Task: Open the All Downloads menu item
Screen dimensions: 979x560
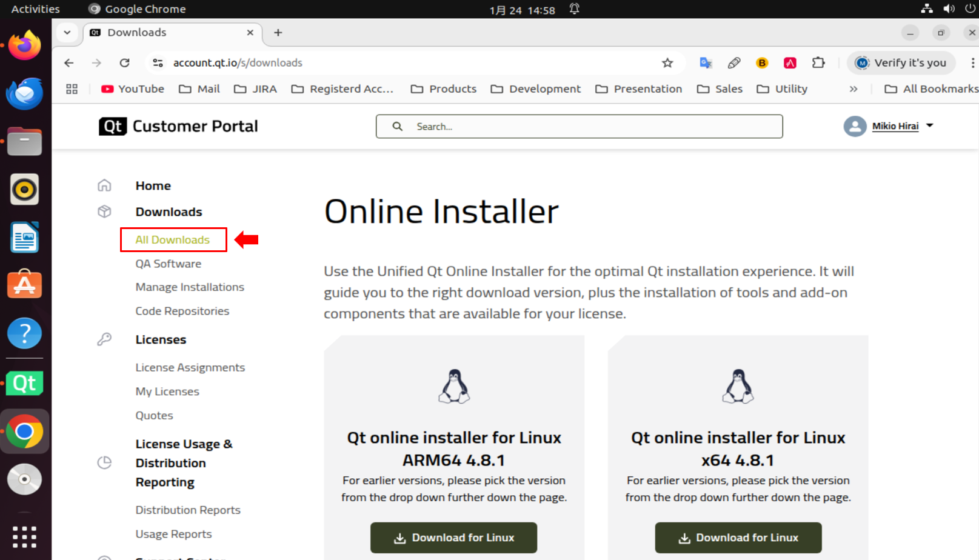Action: tap(173, 240)
